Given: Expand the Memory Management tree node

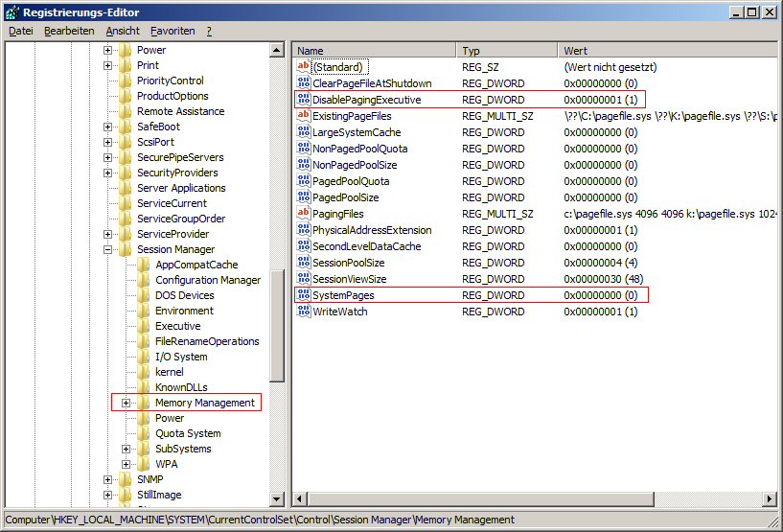Looking at the screenshot, I should (126, 403).
